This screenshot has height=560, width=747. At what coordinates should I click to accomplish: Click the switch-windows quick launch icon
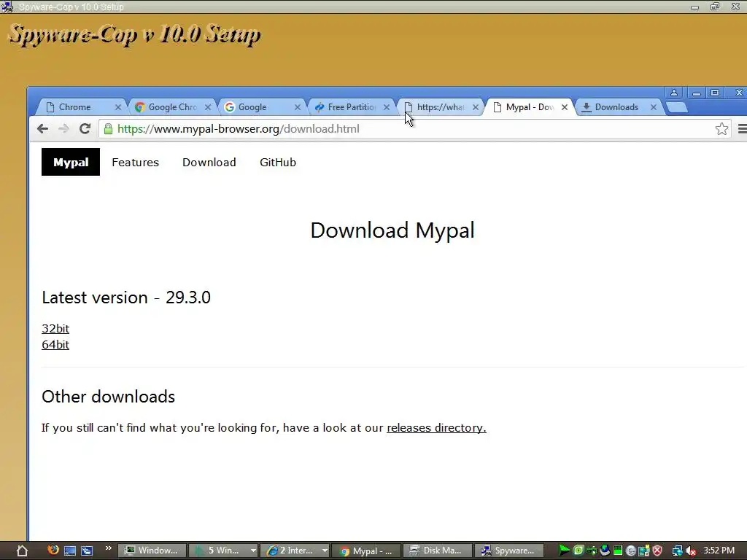pyautogui.click(x=87, y=551)
